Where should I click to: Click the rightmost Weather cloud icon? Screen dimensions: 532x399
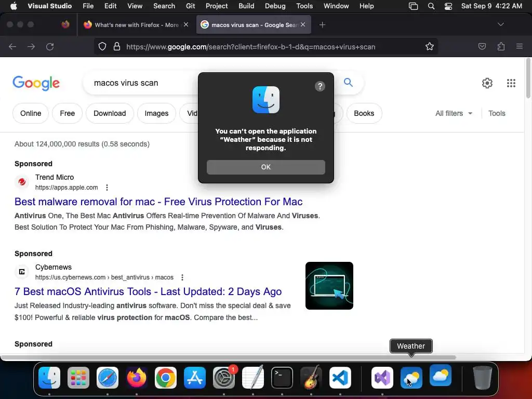pyautogui.click(x=441, y=375)
